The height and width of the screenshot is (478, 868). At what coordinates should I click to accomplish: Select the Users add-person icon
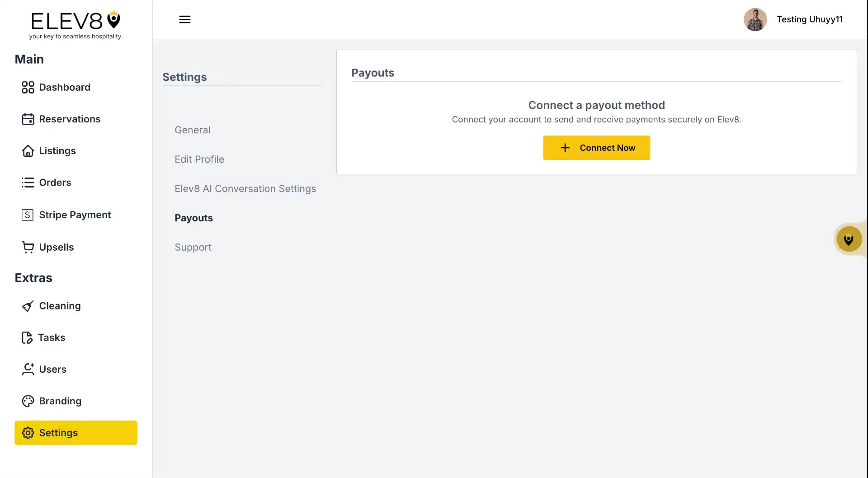point(28,369)
